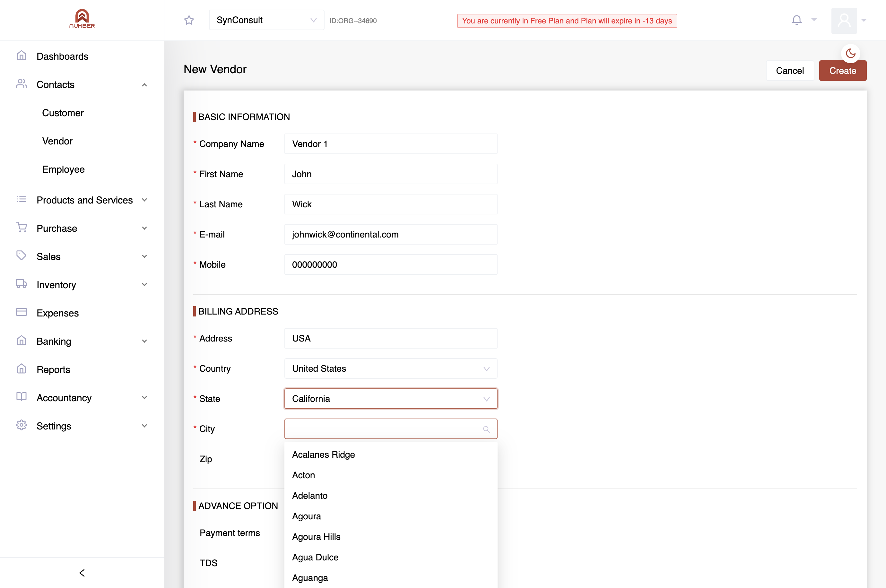Mark organization as favorite with star
Image resolution: width=886 pixels, height=588 pixels.
pyautogui.click(x=189, y=20)
